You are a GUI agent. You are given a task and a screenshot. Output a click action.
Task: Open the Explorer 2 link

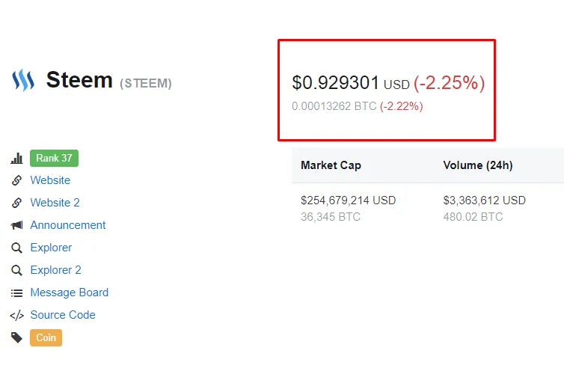coord(56,270)
